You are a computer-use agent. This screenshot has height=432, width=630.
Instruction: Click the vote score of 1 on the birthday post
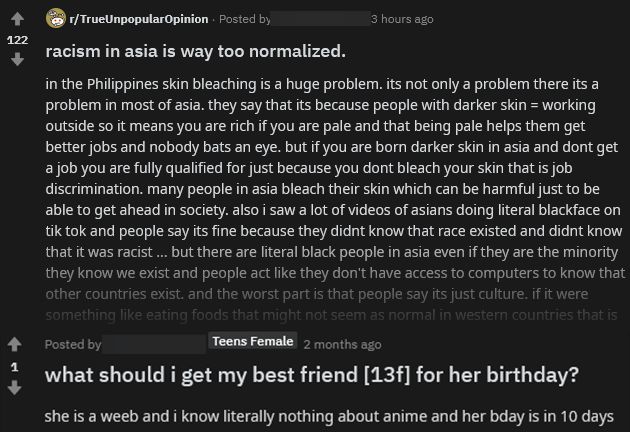[x=17, y=367]
